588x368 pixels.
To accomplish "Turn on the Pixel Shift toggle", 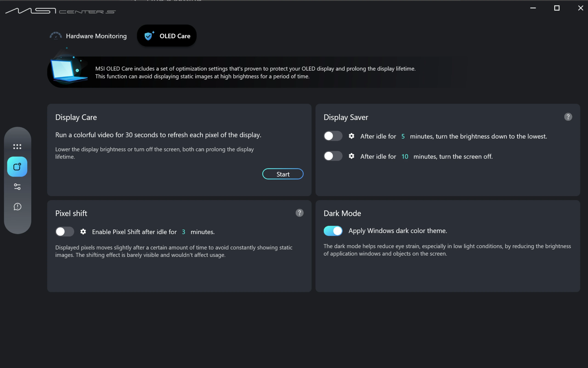I will click(x=65, y=231).
